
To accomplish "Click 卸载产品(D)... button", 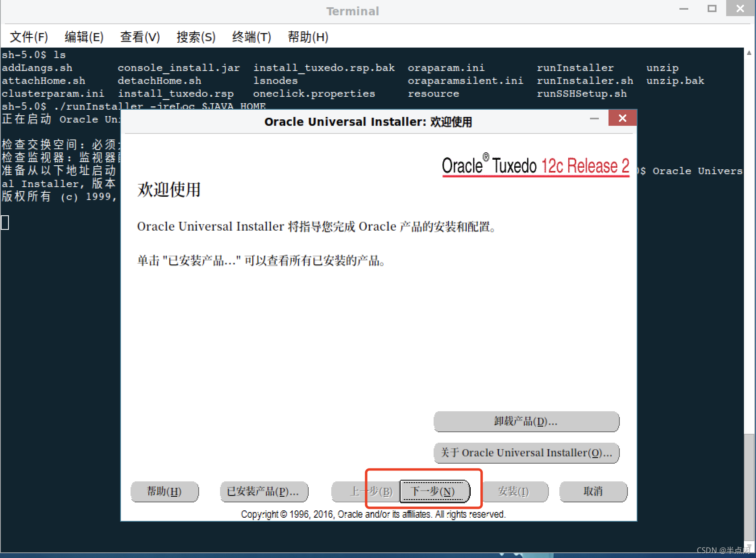I will [x=526, y=421].
